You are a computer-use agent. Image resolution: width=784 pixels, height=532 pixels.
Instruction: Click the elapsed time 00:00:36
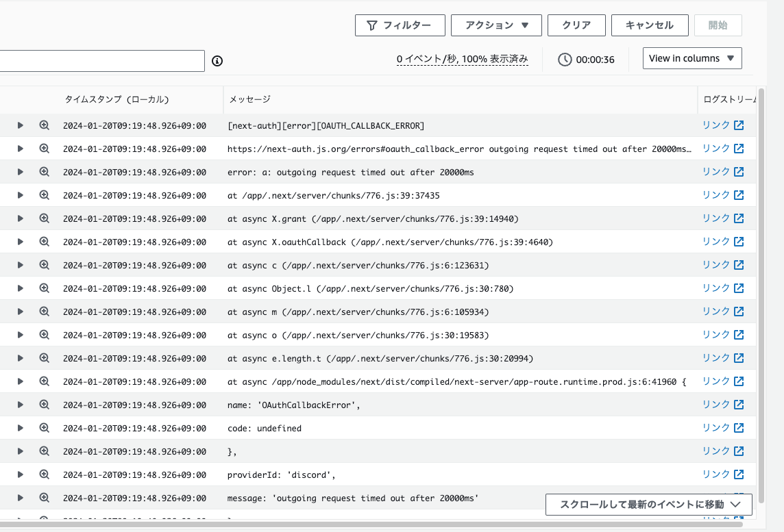(x=595, y=60)
